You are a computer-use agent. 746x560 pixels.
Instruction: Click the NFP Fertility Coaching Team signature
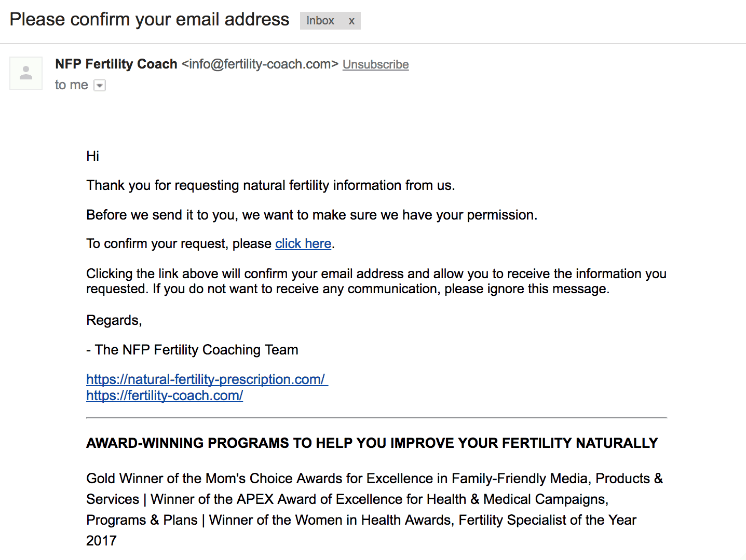(x=192, y=350)
